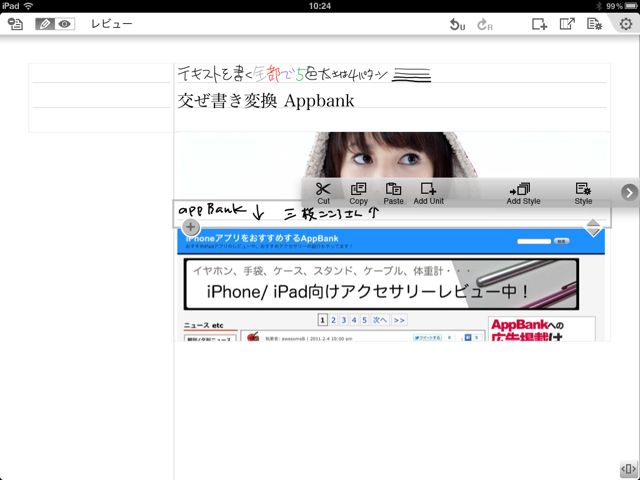Switch to eye view mode
This screenshot has height=480, width=640.
pos(64,24)
